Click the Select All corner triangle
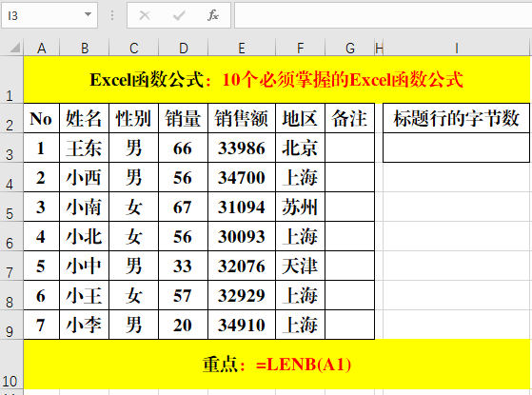Screen dimensions: 532x395 click(15, 48)
